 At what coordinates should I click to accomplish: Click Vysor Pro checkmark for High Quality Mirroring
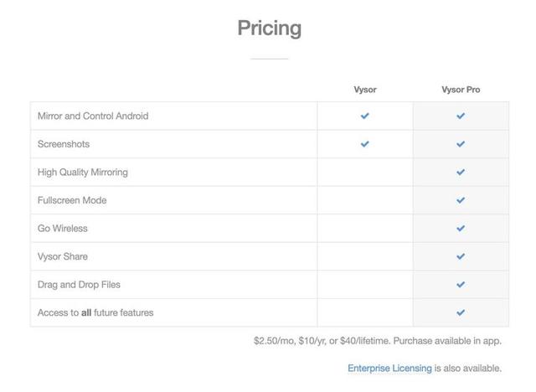point(460,173)
